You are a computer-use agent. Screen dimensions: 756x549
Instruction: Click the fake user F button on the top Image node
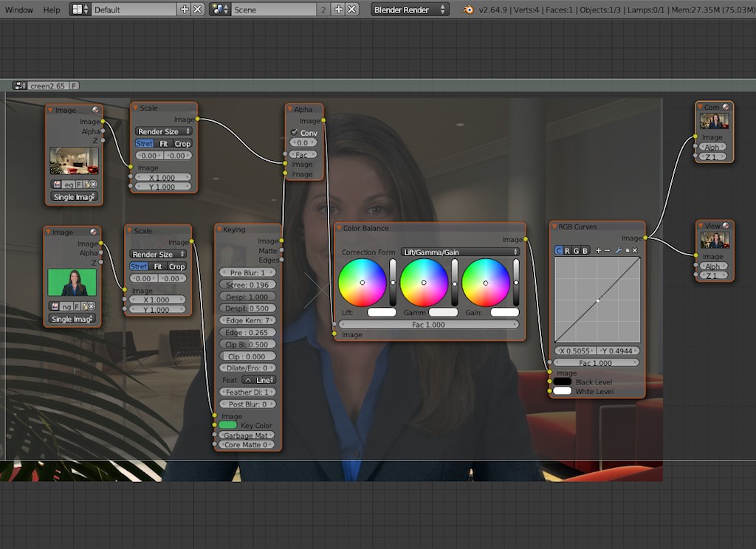point(78,184)
